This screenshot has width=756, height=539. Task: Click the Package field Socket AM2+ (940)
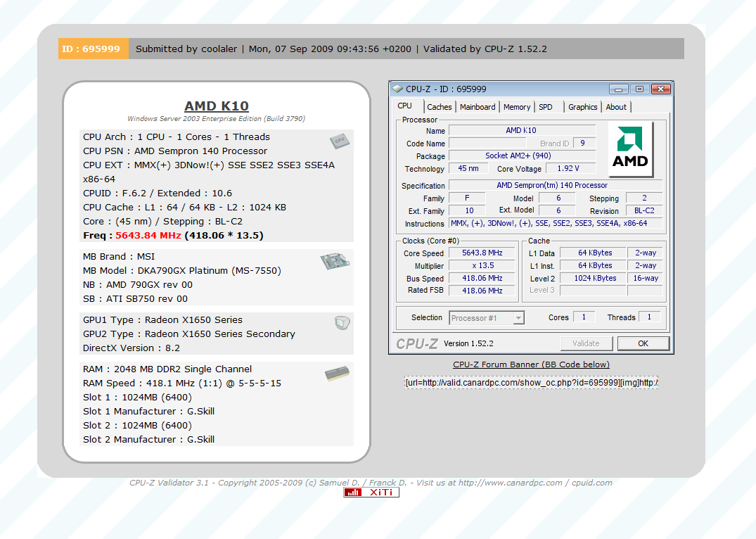[522, 156]
